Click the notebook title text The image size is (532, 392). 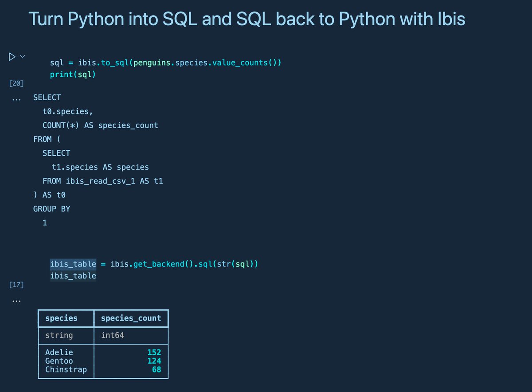(246, 19)
